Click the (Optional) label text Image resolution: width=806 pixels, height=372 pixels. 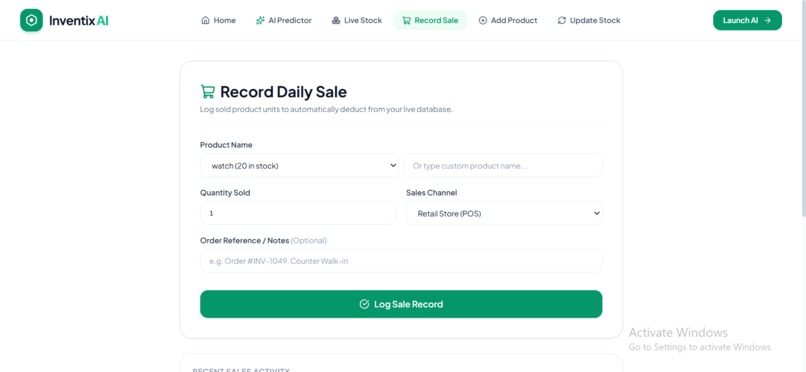pyautogui.click(x=308, y=240)
